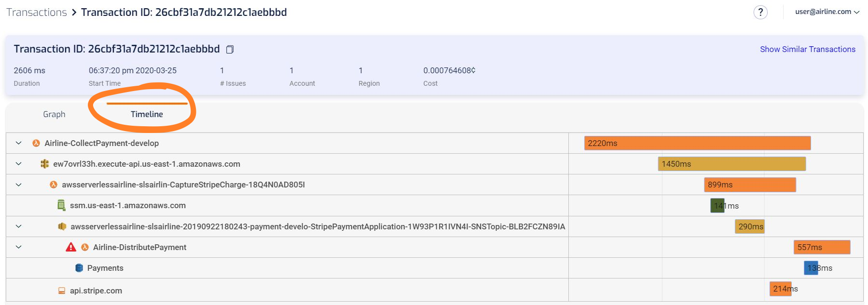The image size is (868, 305).
Task: Click the Region count value
Action: pyautogui.click(x=360, y=70)
